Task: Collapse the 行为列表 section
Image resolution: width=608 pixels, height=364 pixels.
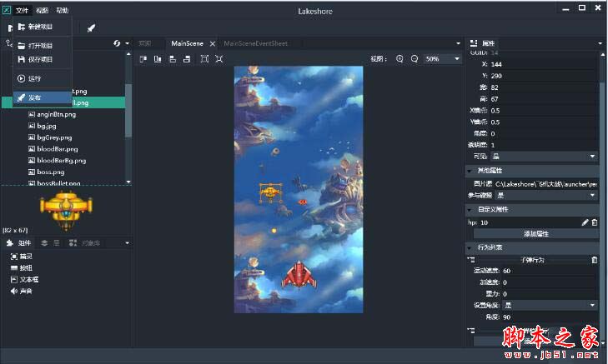Action: pyautogui.click(x=470, y=247)
